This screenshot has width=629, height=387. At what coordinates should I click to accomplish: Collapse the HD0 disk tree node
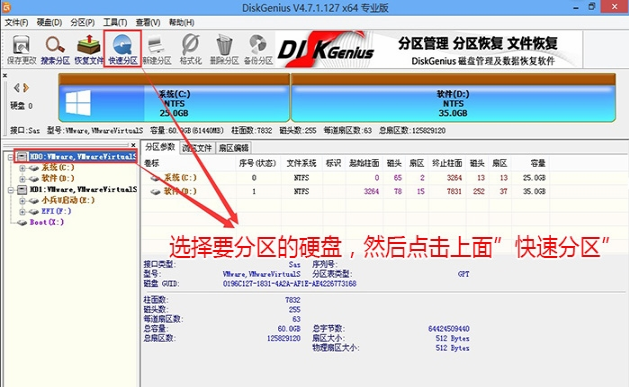[11, 157]
